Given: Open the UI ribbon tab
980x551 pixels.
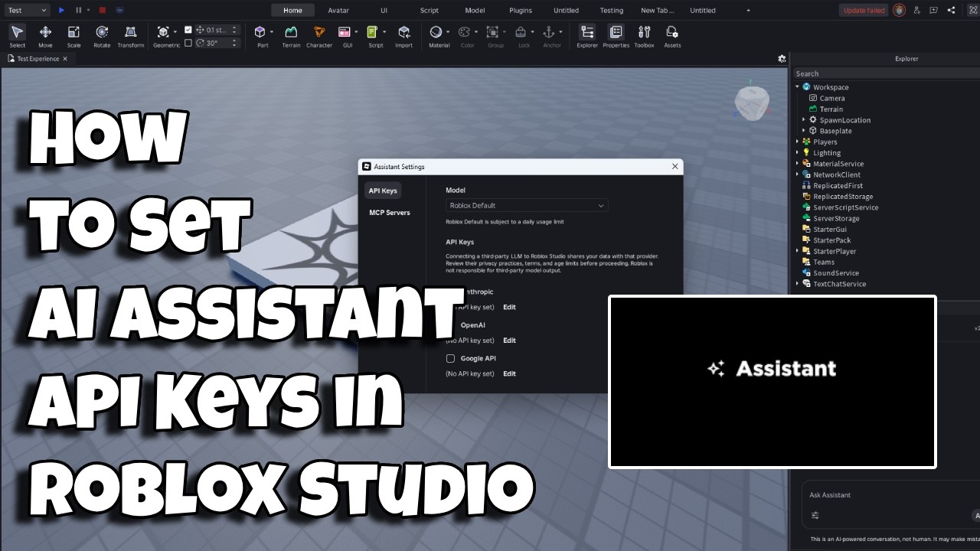Looking at the screenshot, I should (384, 10).
